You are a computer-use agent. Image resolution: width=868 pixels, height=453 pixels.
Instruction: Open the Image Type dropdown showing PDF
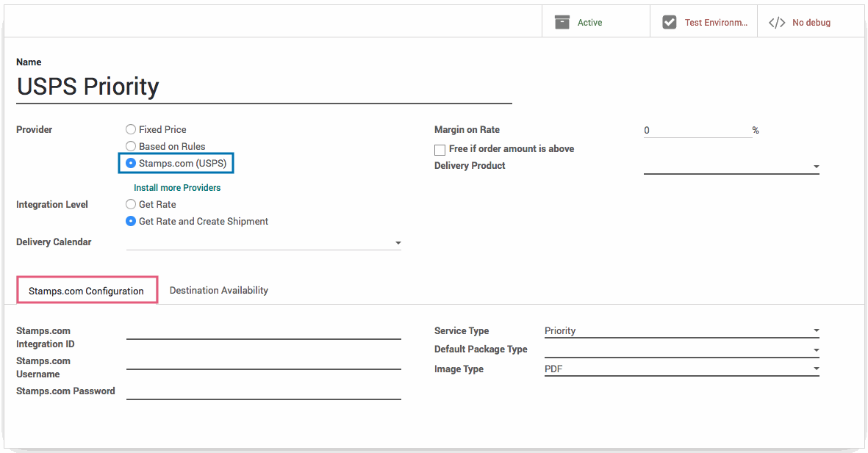click(x=681, y=369)
